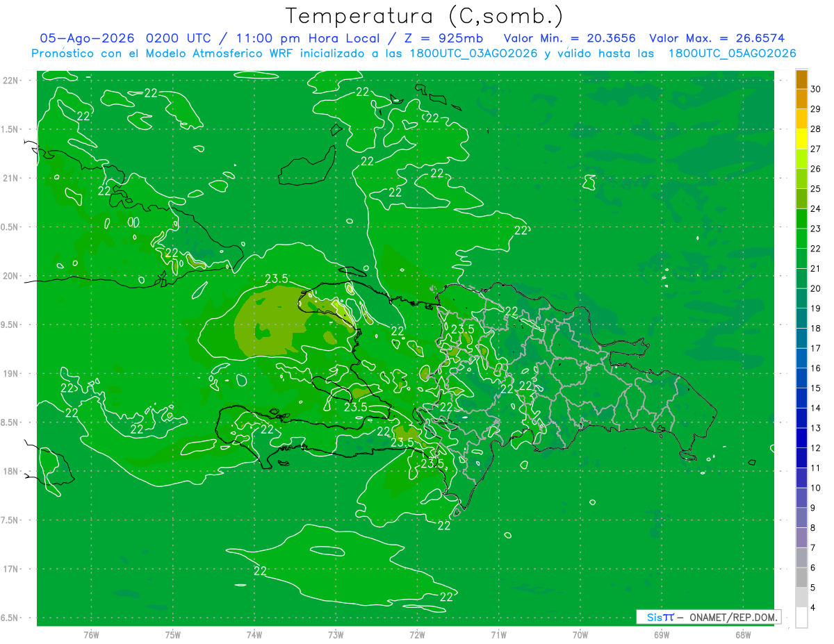Click 'Valor Min. = 20.3656'
Screen dimensions: 834x644
click(x=569, y=38)
